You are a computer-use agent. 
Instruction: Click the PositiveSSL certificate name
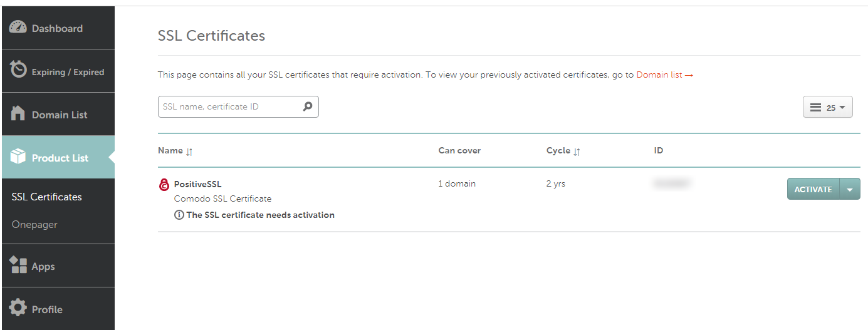197,184
